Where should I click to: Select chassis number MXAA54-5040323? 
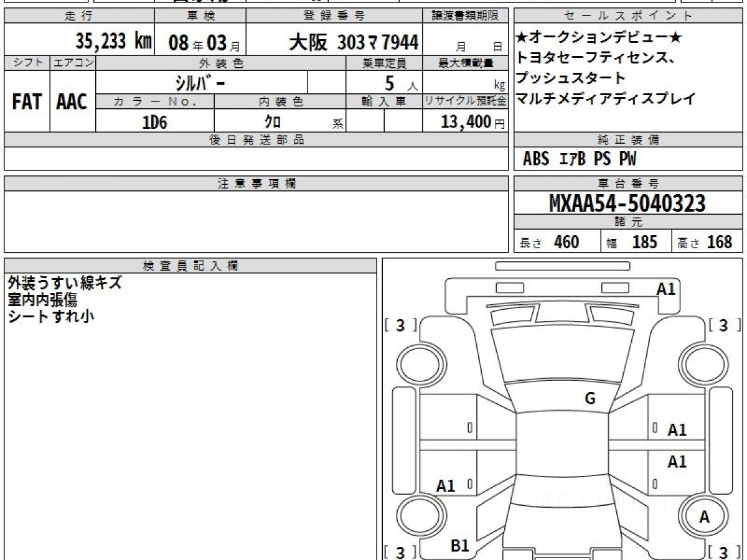click(627, 203)
